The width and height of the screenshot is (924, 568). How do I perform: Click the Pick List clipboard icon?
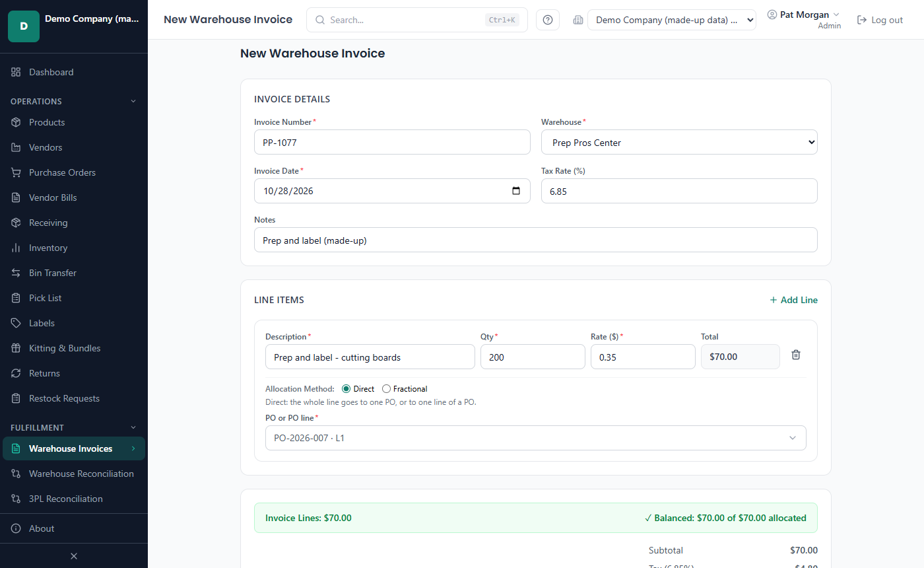click(16, 298)
